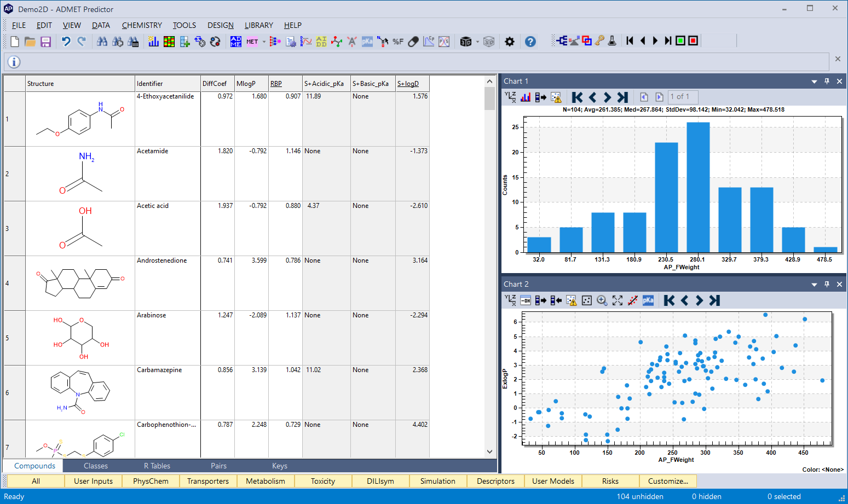Click the Chart 2 pKa icon
The width and height of the screenshot is (848, 504).
coord(648,300)
